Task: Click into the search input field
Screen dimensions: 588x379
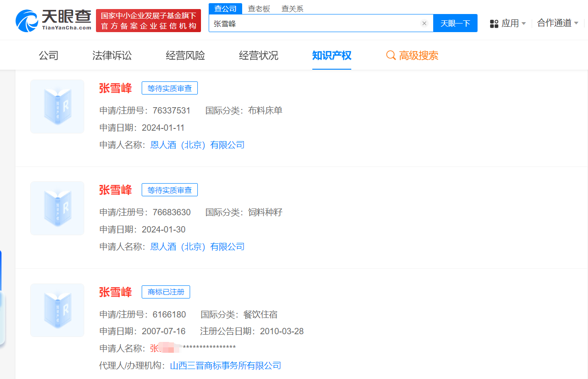Action: tap(315, 24)
